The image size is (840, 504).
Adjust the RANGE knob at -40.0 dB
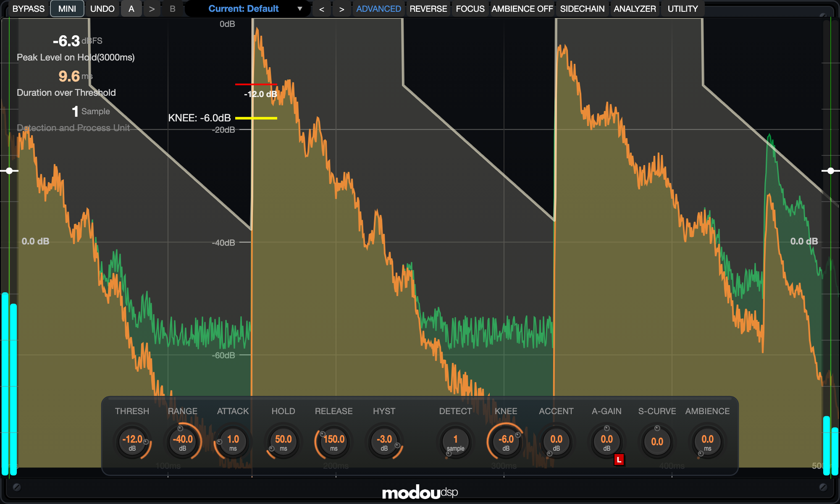tap(183, 442)
